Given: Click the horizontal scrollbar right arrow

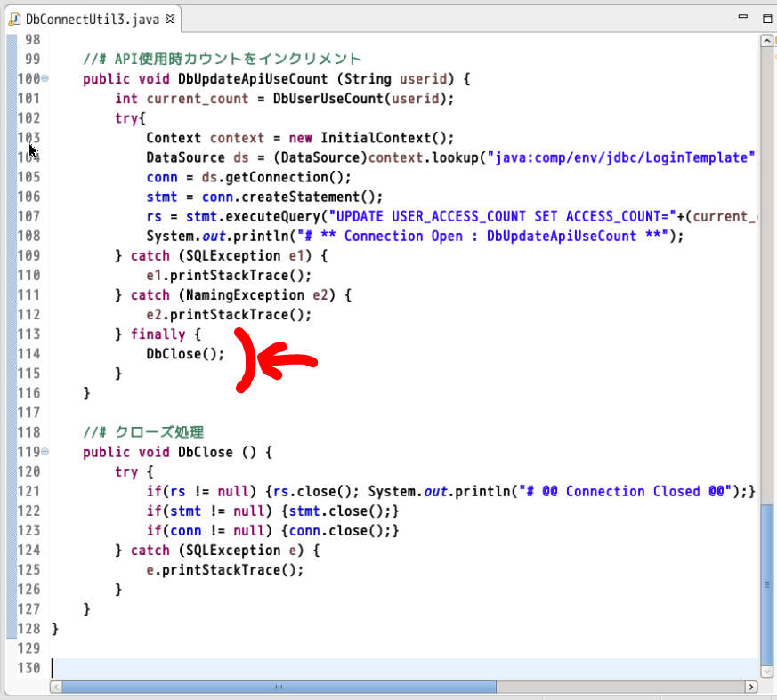Looking at the screenshot, I should click(x=752, y=687).
